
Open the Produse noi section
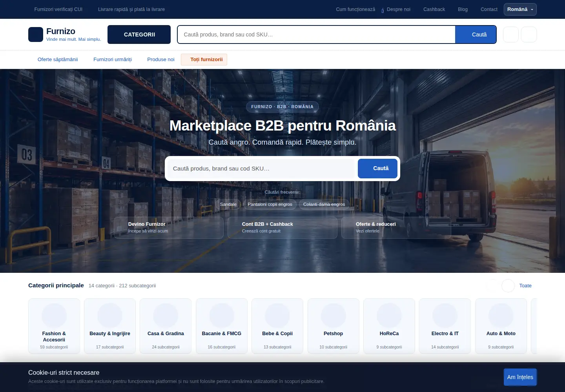[x=161, y=60]
